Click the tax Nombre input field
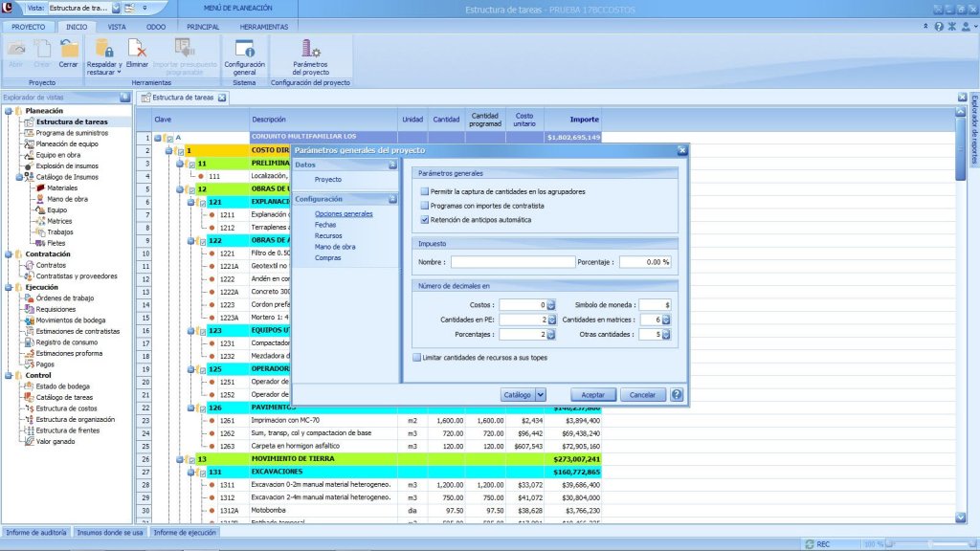980x551 pixels. [x=513, y=262]
